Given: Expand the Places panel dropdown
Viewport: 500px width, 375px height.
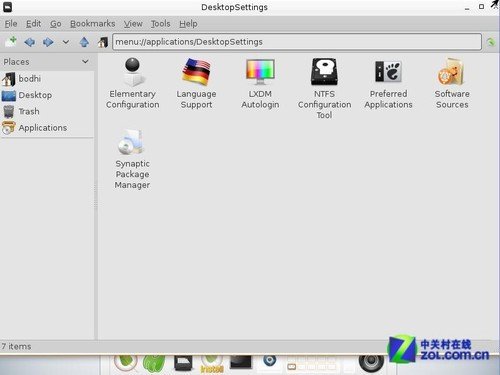Looking at the screenshot, I should point(85,62).
